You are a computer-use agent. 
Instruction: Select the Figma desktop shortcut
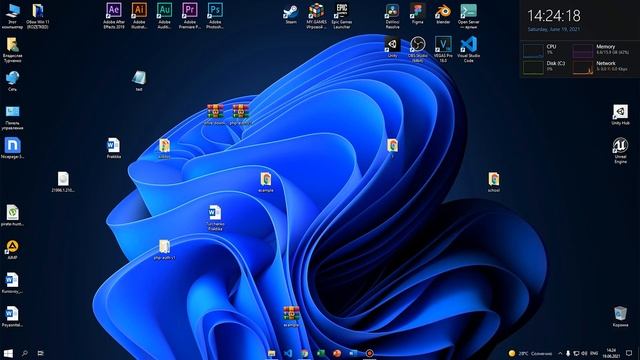(x=418, y=14)
